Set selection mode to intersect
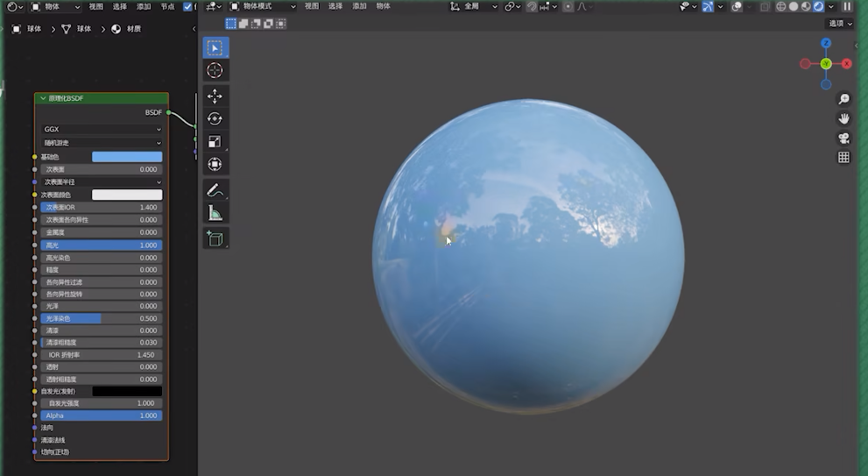 click(281, 24)
